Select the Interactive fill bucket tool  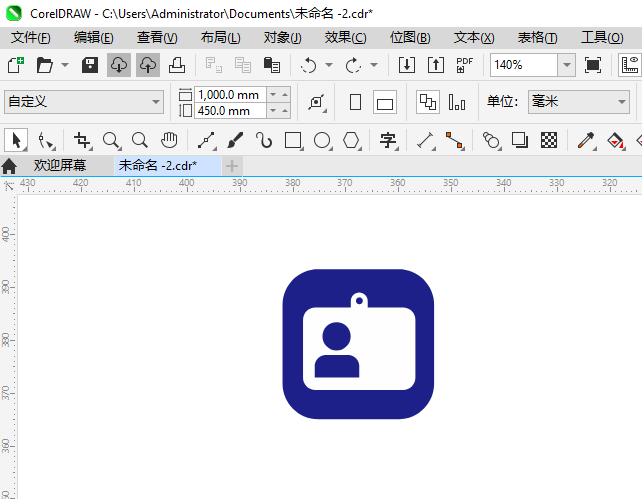click(x=615, y=140)
